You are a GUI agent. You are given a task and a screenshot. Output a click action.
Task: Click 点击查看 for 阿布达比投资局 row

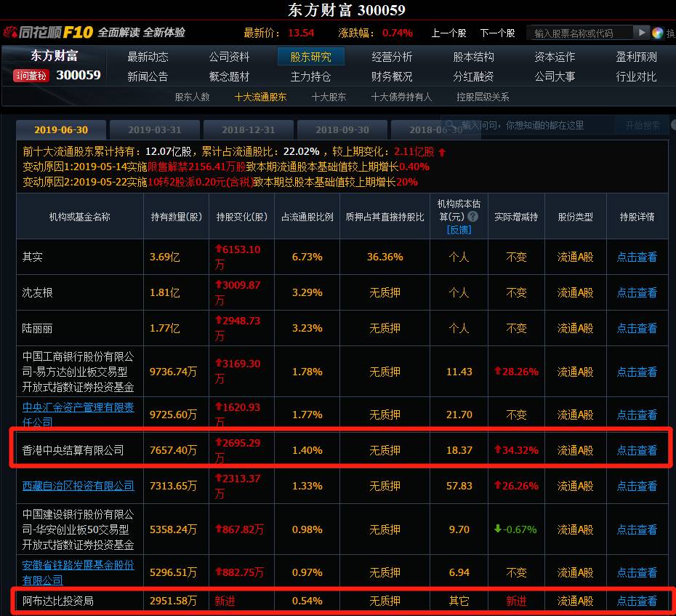coord(637,601)
